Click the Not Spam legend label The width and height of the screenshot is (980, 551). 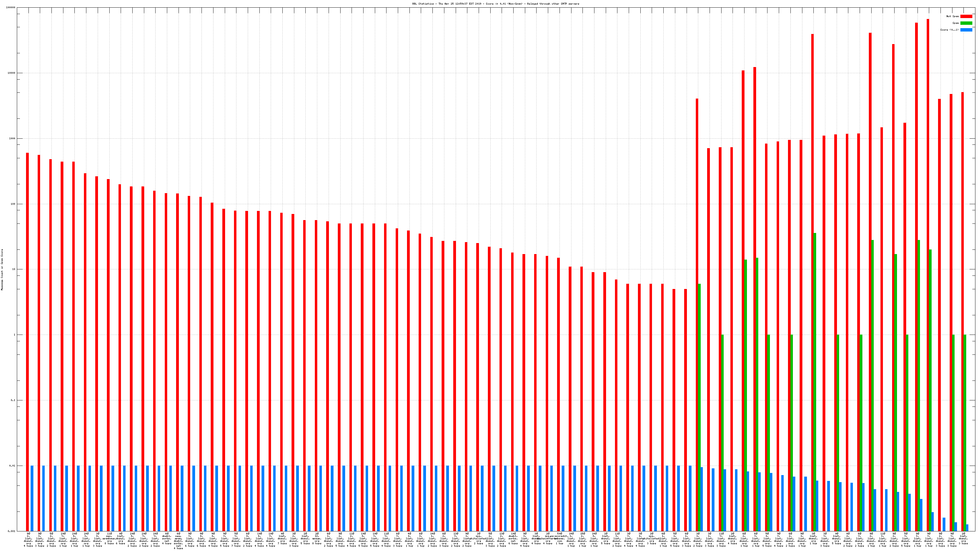[x=953, y=16]
